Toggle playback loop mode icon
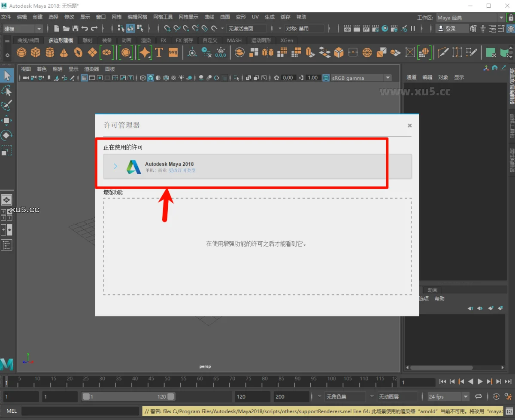 [x=479, y=396]
